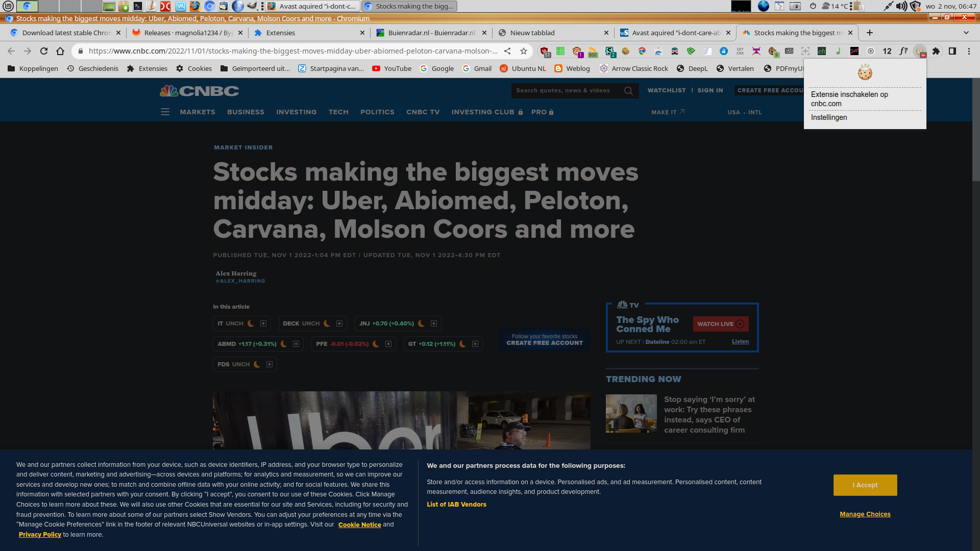Click the trending article thumbnail image
Screen dimensions: 980x551
click(x=631, y=414)
